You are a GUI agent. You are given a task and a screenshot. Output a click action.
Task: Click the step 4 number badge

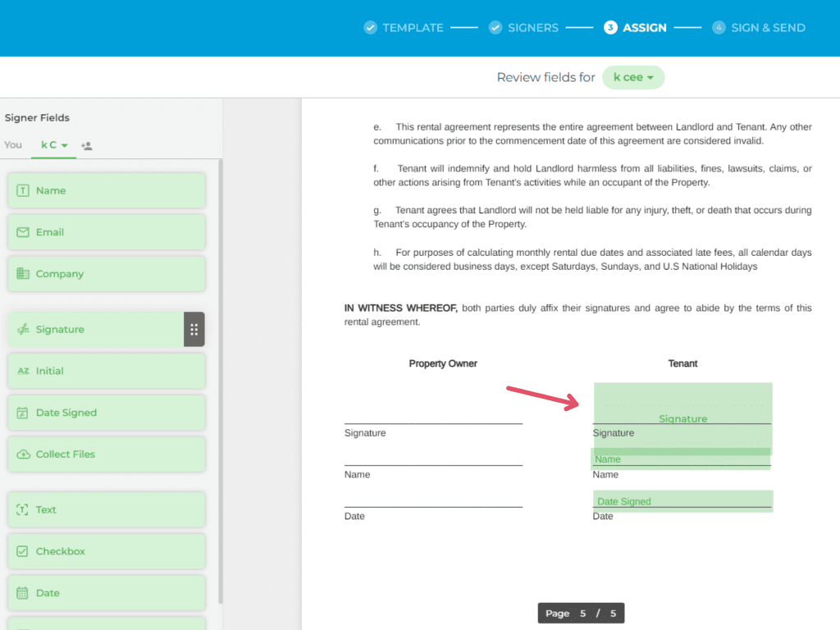click(719, 27)
